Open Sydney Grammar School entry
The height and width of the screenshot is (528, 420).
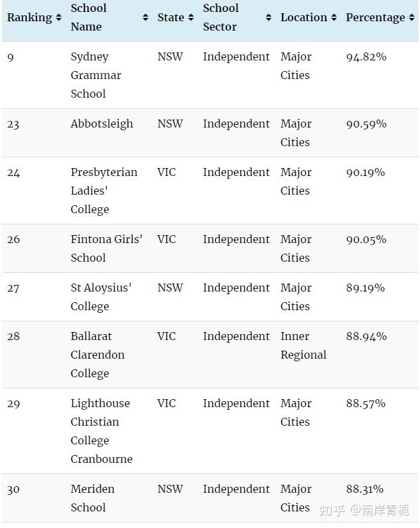(x=96, y=75)
